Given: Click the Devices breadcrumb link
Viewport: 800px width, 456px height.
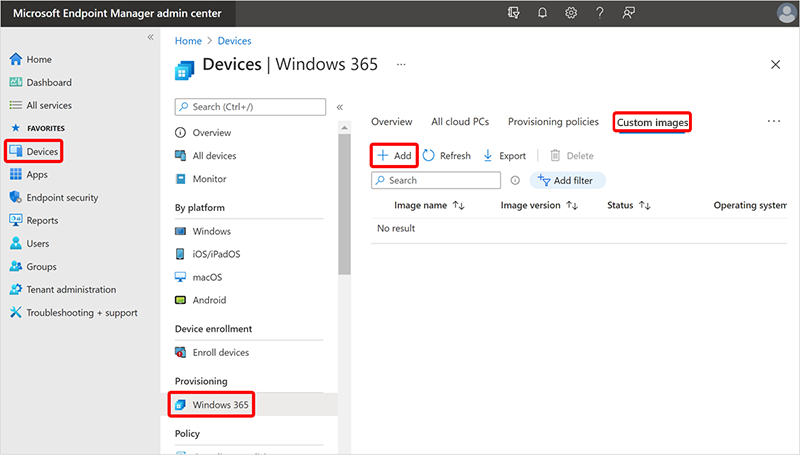Looking at the screenshot, I should [234, 41].
